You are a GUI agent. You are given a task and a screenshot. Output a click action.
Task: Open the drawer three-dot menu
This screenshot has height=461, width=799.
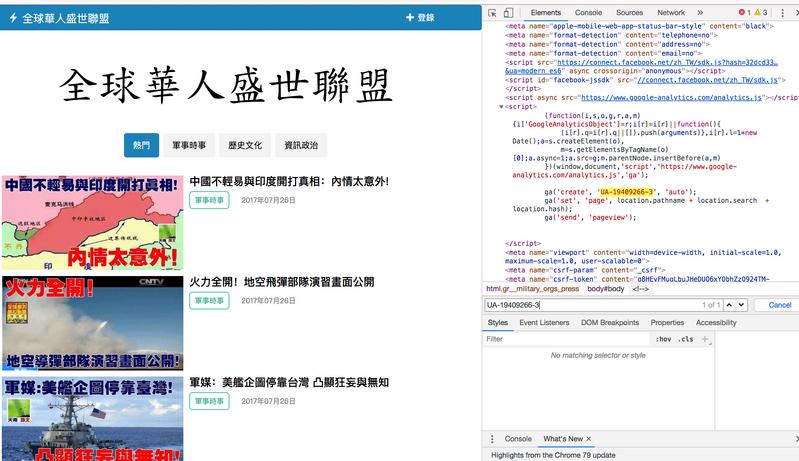[492, 439]
